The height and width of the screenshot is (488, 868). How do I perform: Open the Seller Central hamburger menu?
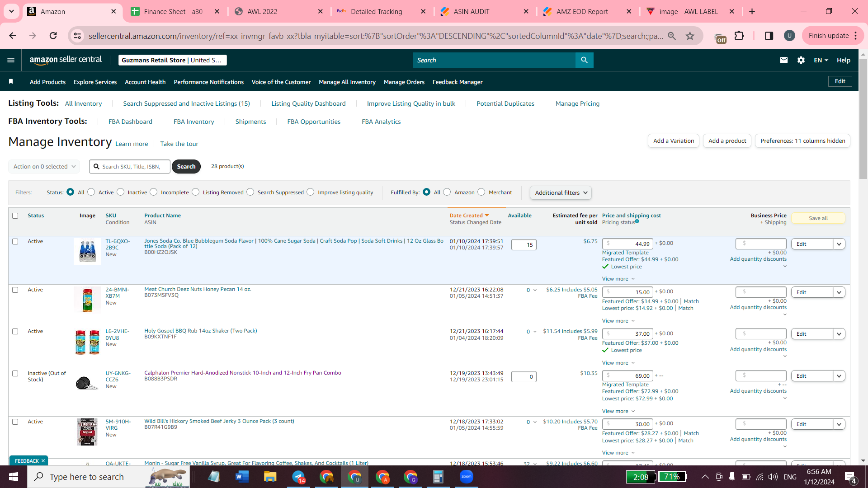[11, 60]
